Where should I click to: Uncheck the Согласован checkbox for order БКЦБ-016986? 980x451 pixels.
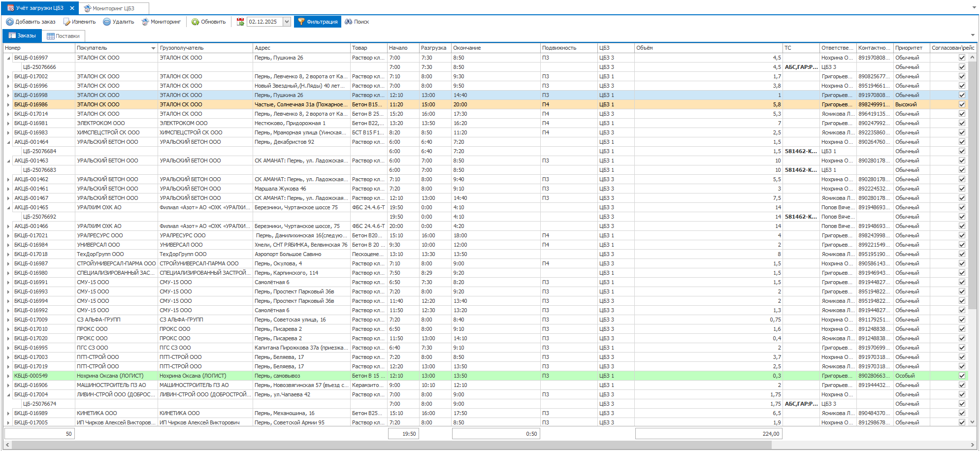[961, 104]
